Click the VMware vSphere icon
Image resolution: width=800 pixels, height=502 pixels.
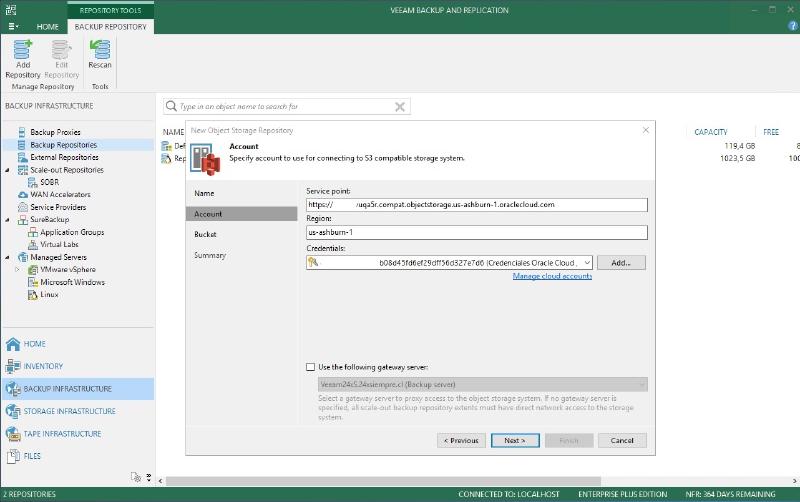(x=33, y=269)
